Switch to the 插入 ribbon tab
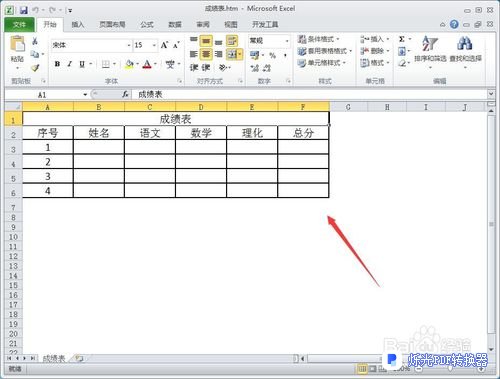Viewport: 500px width, 379px height. (78, 24)
